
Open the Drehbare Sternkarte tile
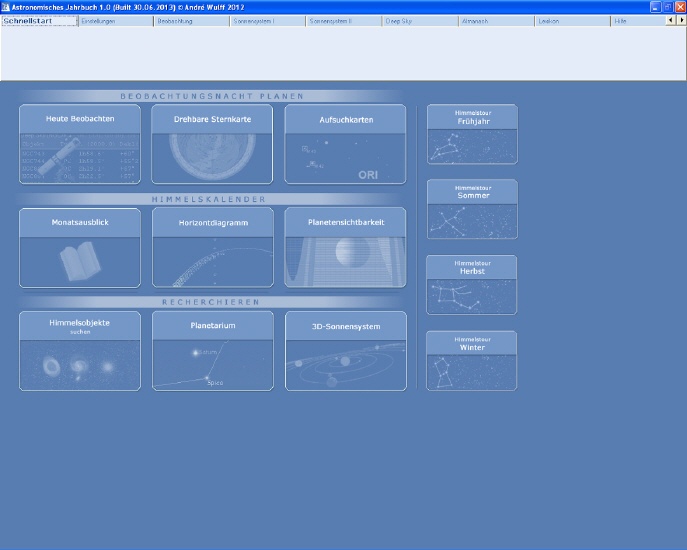point(212,145)
